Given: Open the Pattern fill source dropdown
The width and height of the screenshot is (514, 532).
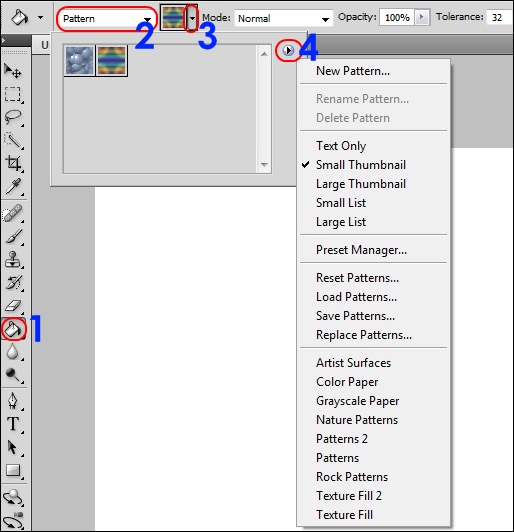Looking at the screenshot, I should 106,19.
